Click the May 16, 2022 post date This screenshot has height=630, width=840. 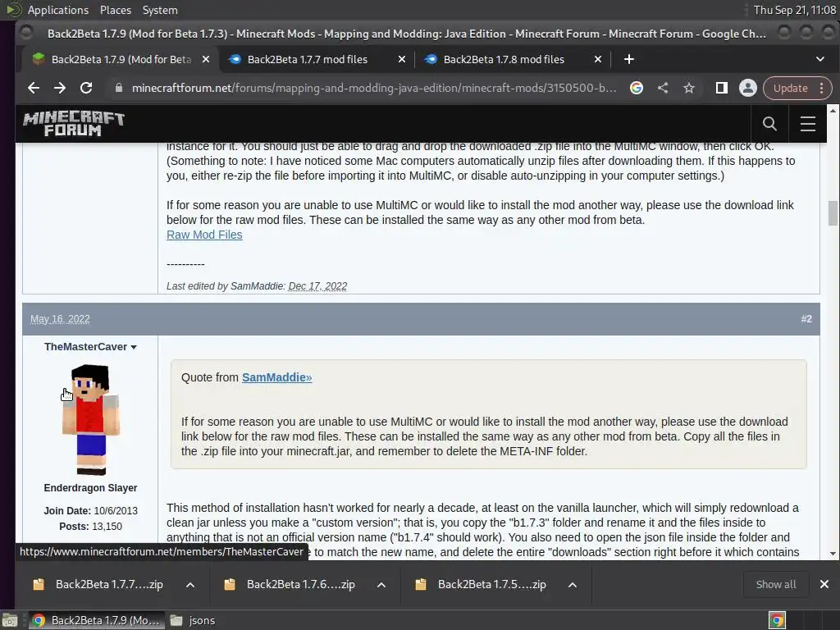(60, 319)
